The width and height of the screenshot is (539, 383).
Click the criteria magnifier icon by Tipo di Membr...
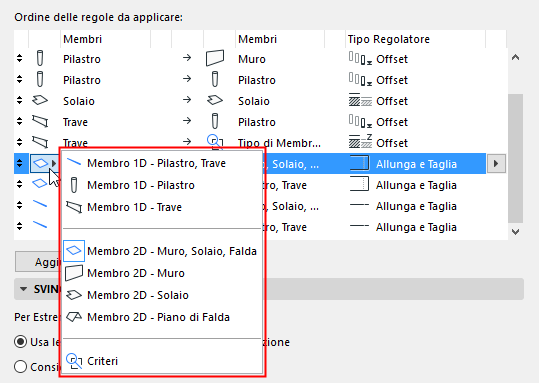(x=215, y=141)
